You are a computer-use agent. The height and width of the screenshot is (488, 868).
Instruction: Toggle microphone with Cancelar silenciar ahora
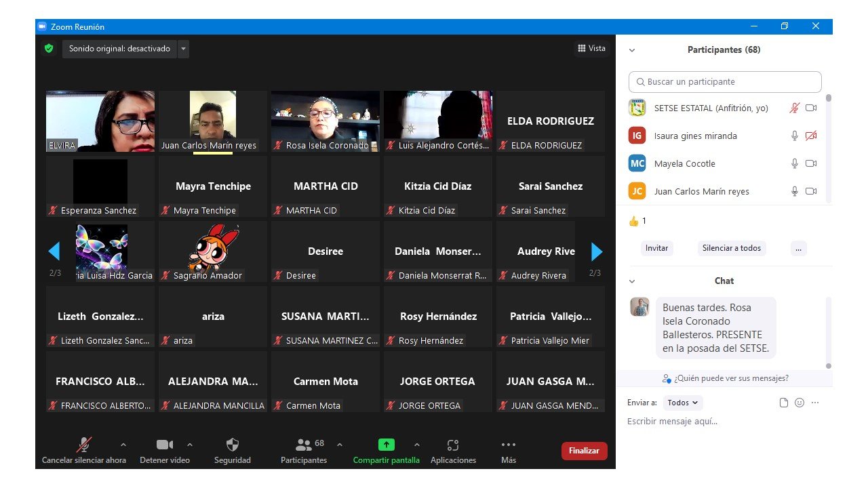(x=84, y=445)
